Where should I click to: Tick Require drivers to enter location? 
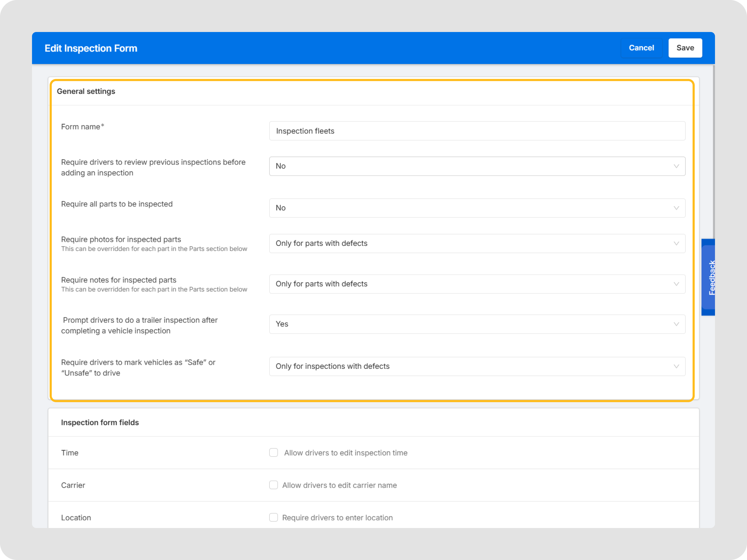point(273,517)
